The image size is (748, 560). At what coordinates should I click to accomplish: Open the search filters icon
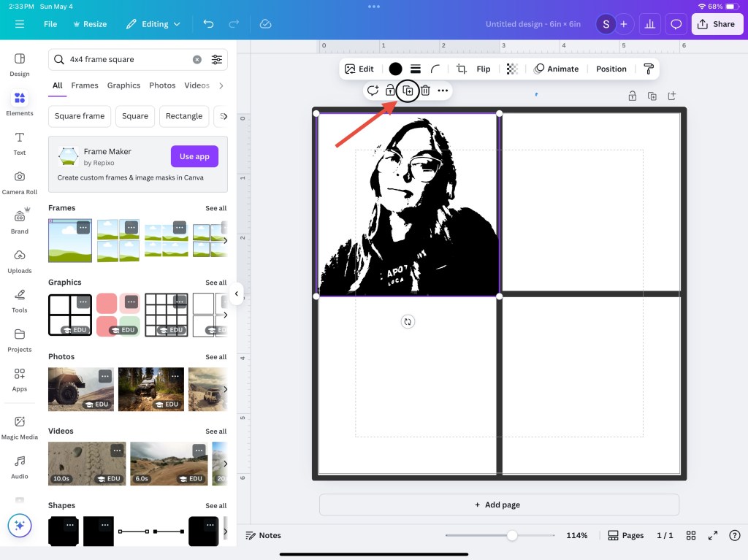click(x=217, y=59)
